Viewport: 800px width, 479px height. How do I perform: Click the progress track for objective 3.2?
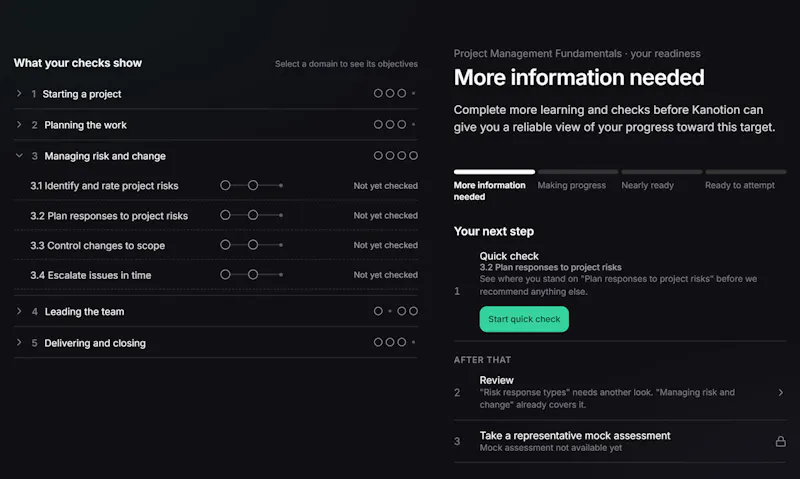pyautogui.click(x=252, y=215)
